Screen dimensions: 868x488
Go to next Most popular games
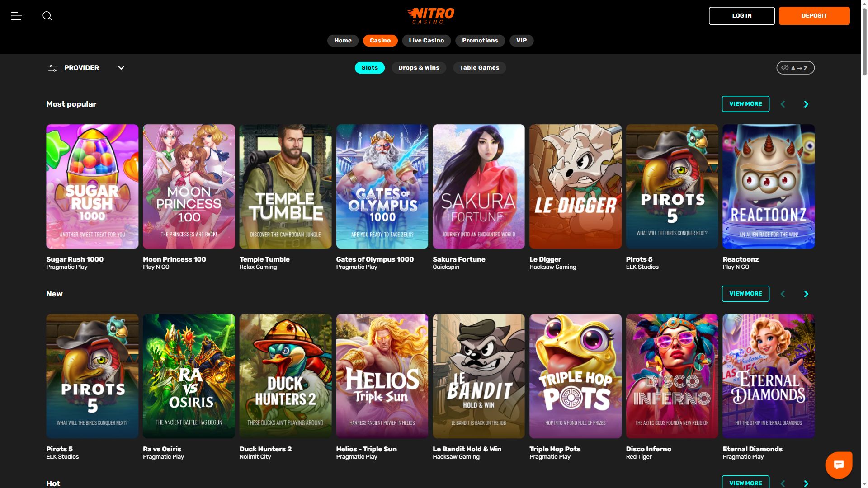click(x=806, y=104)
